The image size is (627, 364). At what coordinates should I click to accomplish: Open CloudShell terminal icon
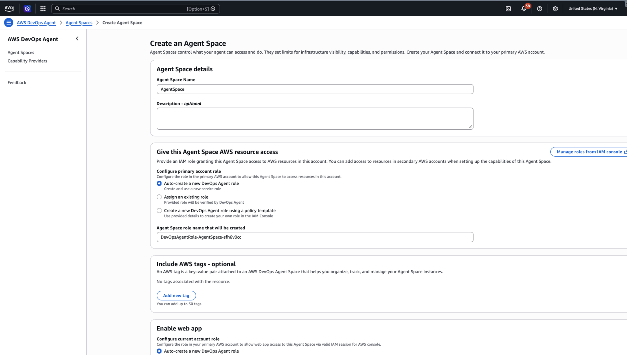point(508,9)
